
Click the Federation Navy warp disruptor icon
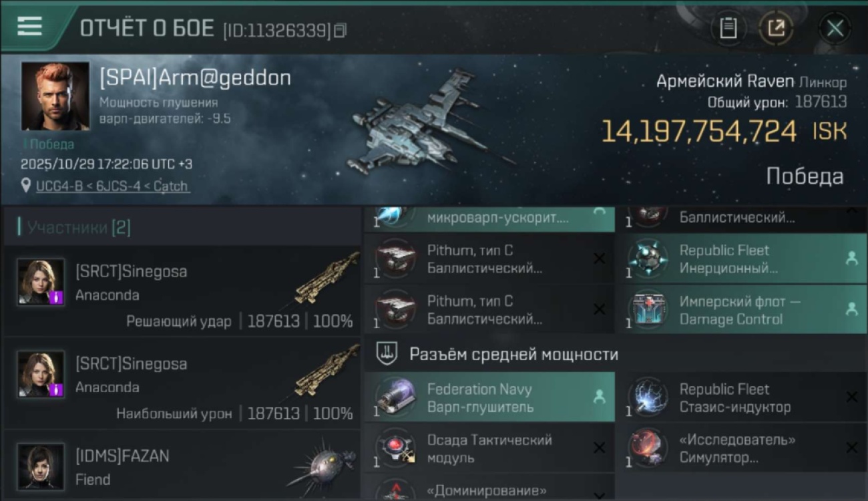(395, 397)
